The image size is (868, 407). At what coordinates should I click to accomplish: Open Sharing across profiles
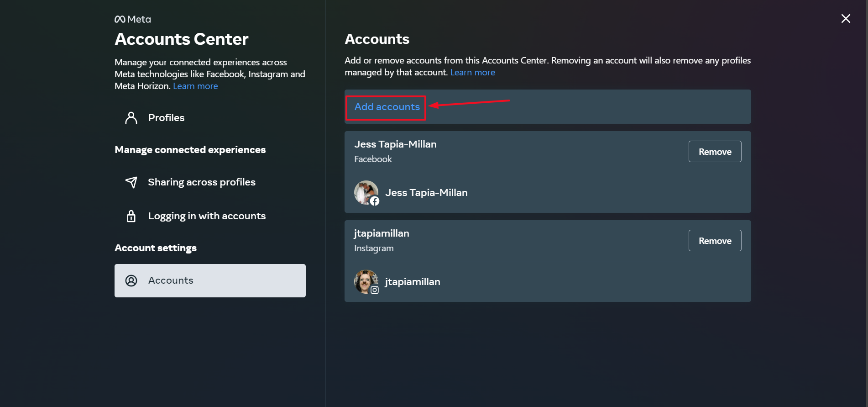tap(210, 182)
